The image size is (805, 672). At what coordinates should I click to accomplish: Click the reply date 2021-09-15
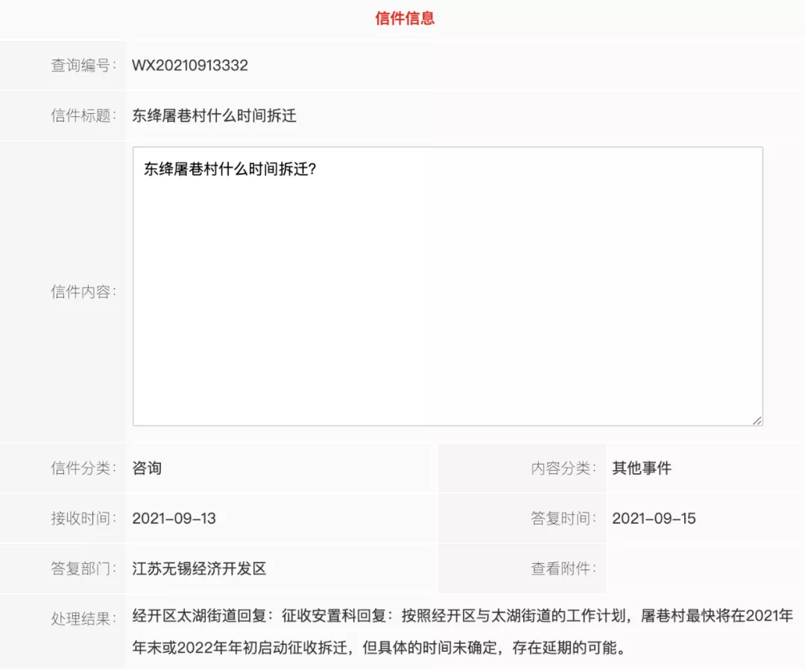click(654, 519)
